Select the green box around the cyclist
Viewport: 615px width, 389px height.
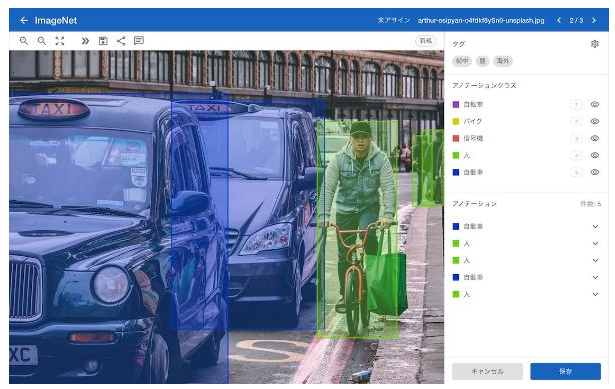tap(357, 229)
